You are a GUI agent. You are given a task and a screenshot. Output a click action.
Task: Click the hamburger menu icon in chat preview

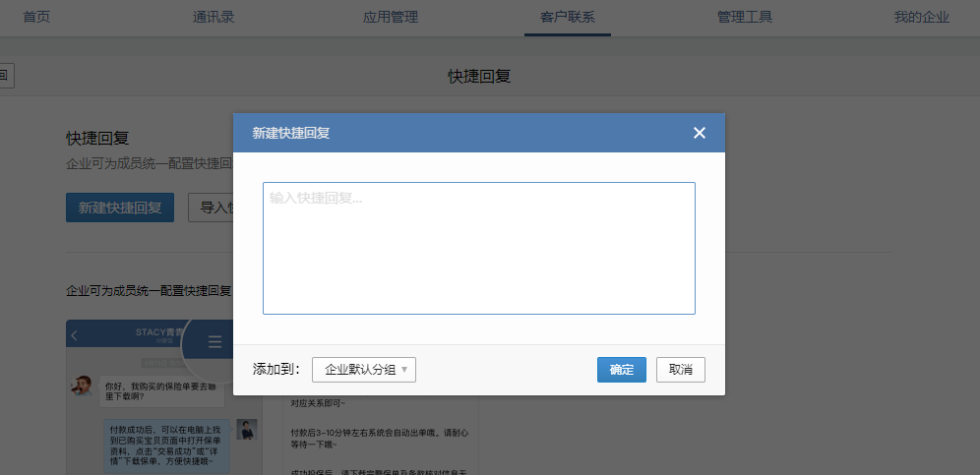pos(214,342)
